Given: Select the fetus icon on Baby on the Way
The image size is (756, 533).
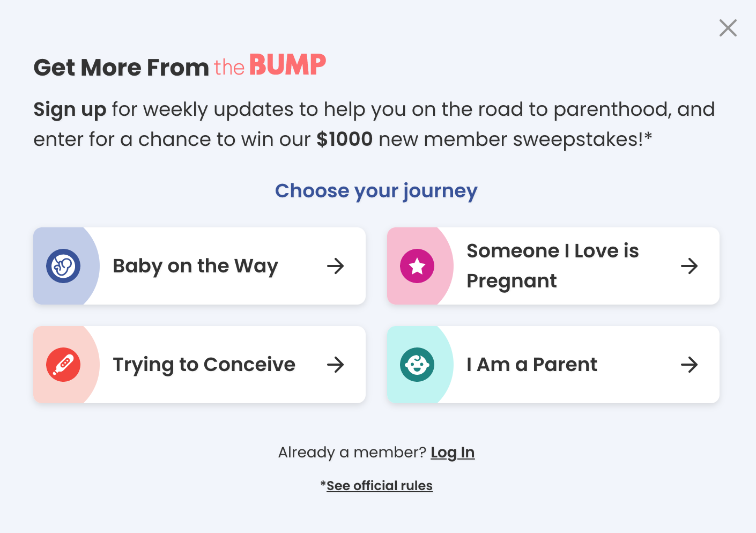Looking at the screenshot, I should pos(64,266).
